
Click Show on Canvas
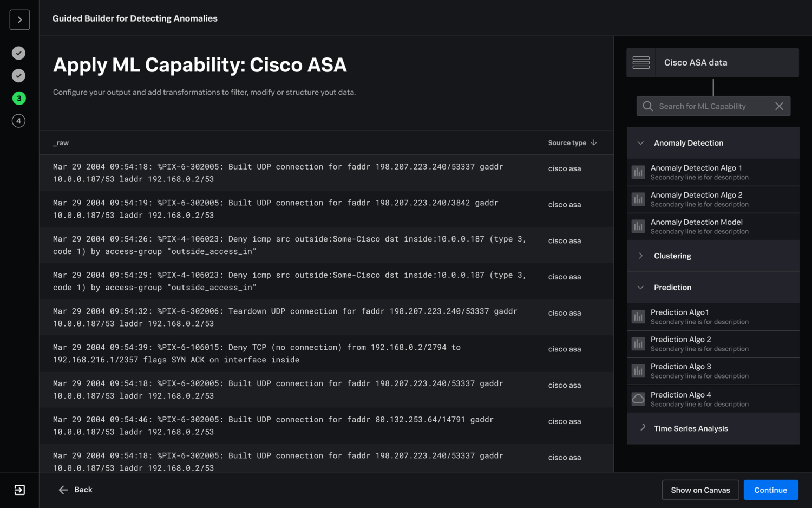(x=700, y=490)
